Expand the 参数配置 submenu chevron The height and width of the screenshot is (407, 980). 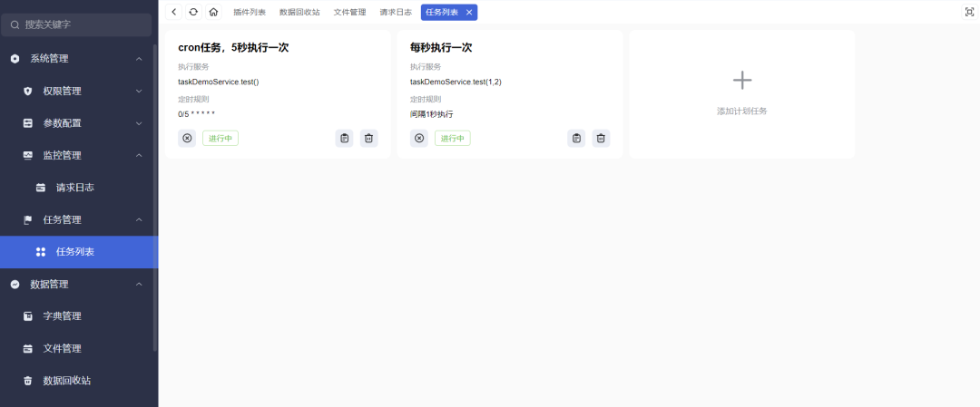click(x=139, y=123)
